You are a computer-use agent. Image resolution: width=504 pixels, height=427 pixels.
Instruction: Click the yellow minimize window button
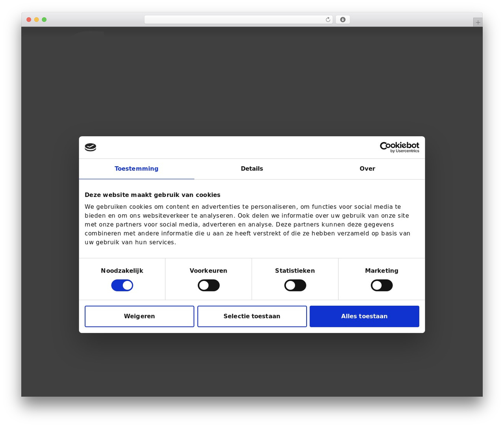click(x=37, y=20)
